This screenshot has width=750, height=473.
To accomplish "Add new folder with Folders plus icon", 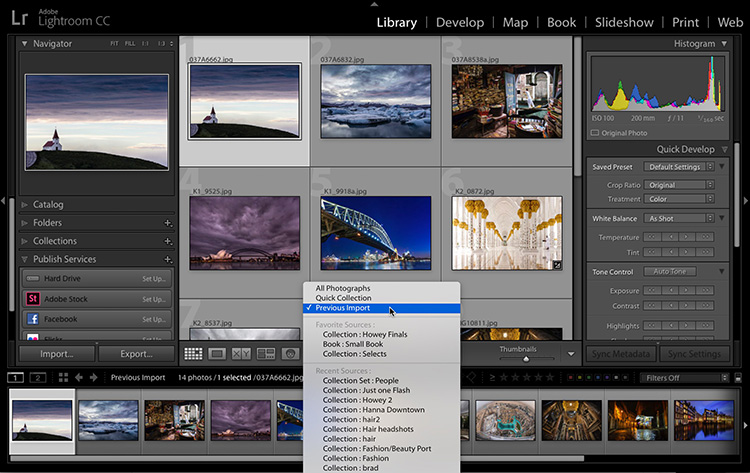I will (168, 223).
